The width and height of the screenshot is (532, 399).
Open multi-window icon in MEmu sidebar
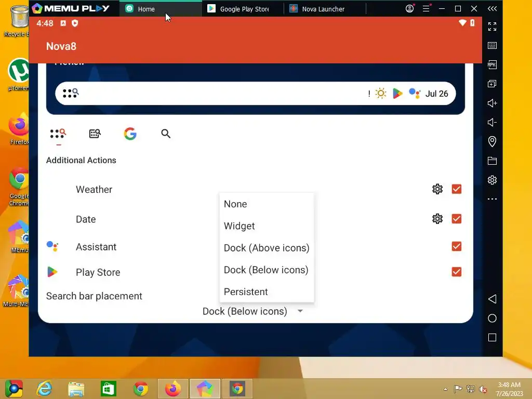click(x=492, y=84)
